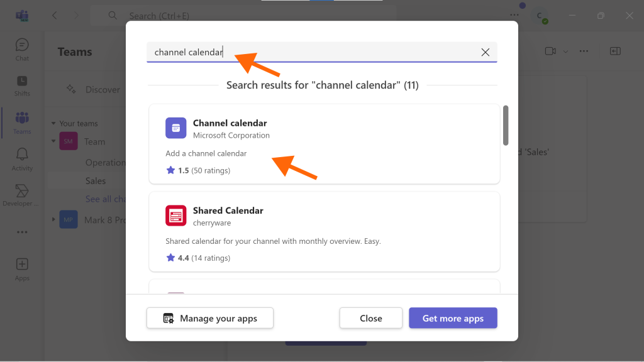Click the Manage your apps button

(x=210, y=318)
